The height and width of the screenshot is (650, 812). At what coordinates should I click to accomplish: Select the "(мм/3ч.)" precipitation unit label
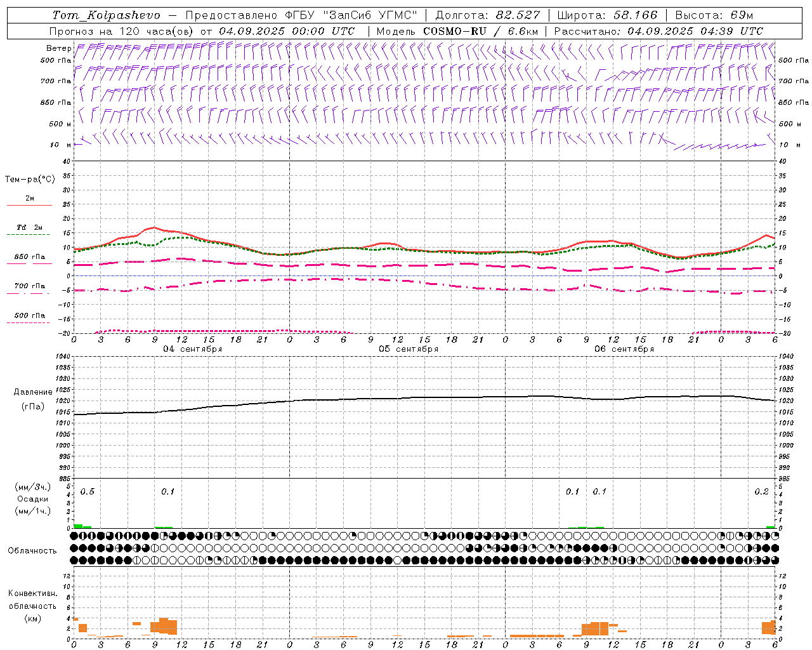click(33, 487)
